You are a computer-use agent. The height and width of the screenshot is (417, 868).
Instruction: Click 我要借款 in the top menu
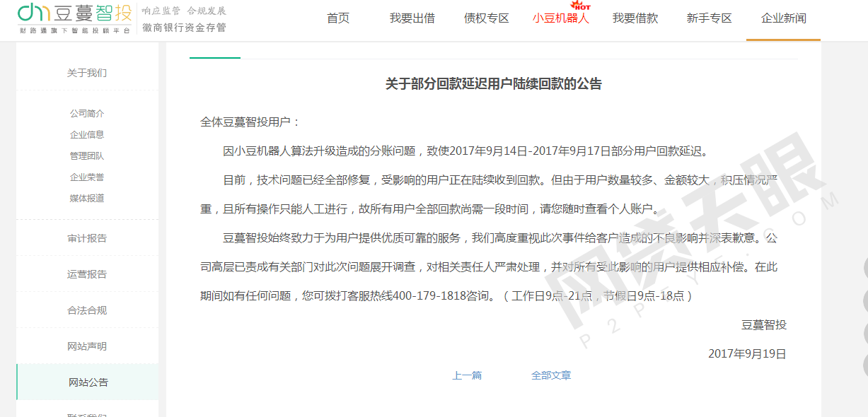coord(635,18)
